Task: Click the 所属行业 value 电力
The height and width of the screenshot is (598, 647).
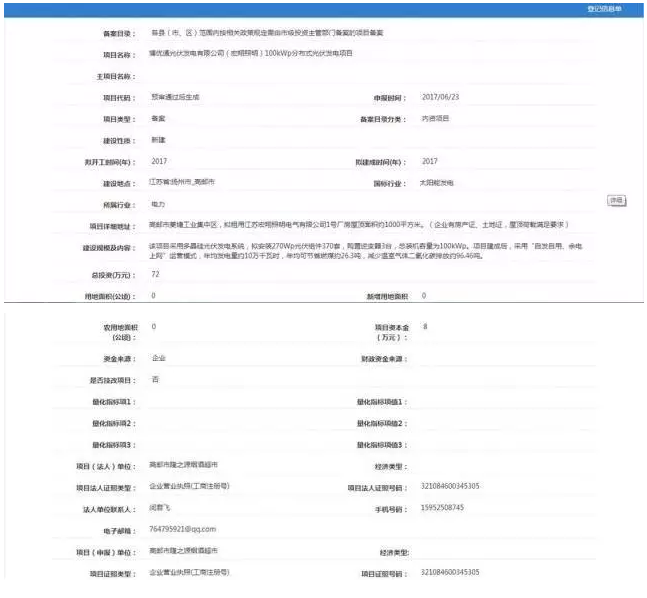Action: pyautogui.click(x=158, y=203)
